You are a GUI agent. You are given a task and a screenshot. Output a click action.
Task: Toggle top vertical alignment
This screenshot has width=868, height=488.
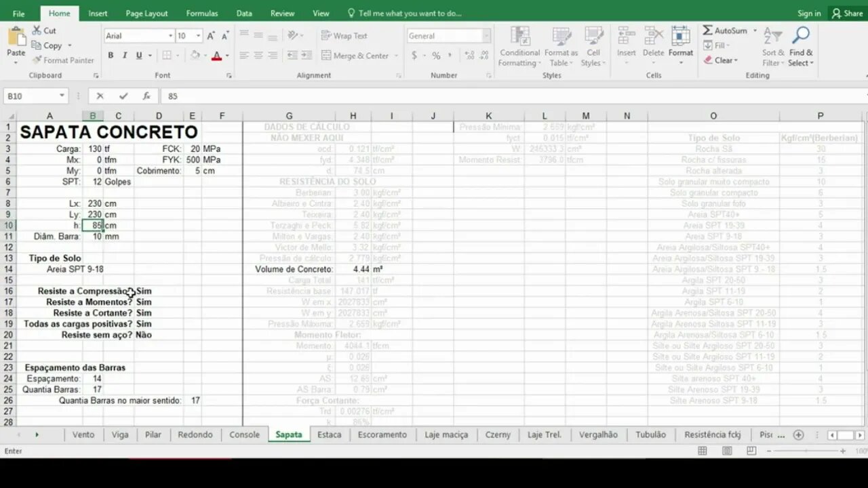click(244, 35)
